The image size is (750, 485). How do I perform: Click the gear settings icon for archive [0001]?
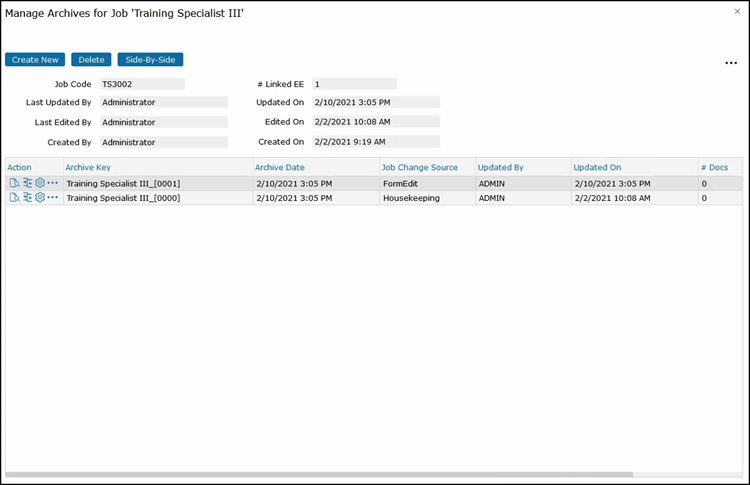click(x=40, y=184)
